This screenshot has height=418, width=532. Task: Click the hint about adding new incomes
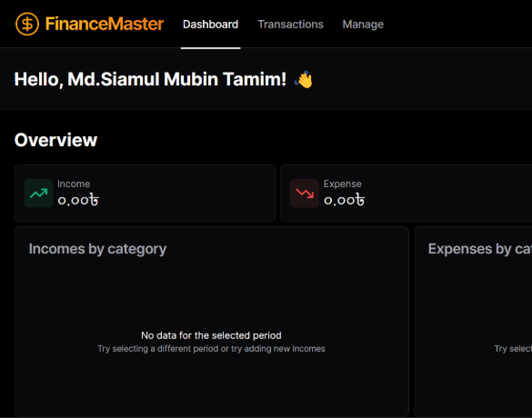pos(211,349)
